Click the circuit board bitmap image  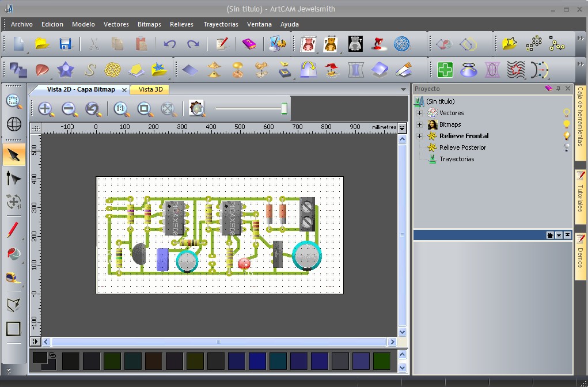(220, 235)
